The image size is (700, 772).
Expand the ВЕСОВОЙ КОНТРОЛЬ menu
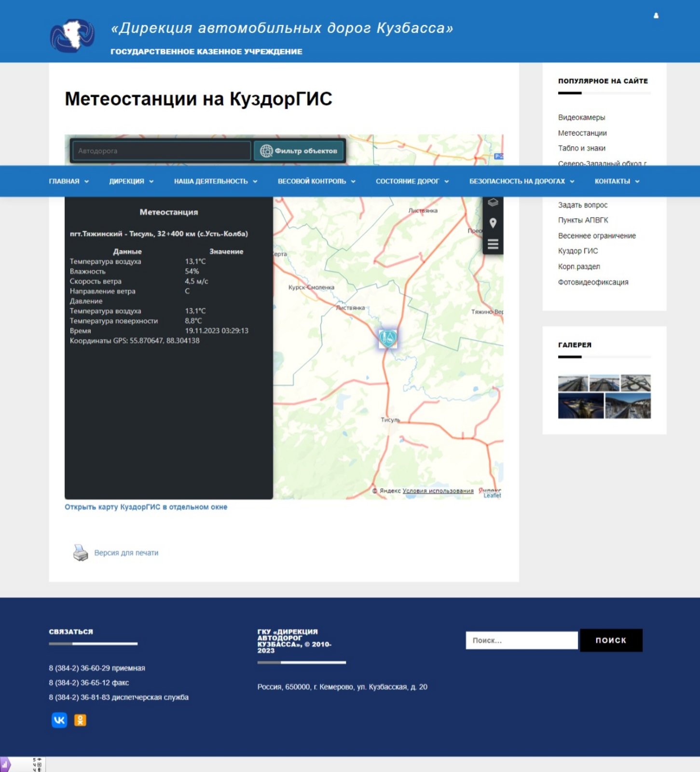point(316,181)
